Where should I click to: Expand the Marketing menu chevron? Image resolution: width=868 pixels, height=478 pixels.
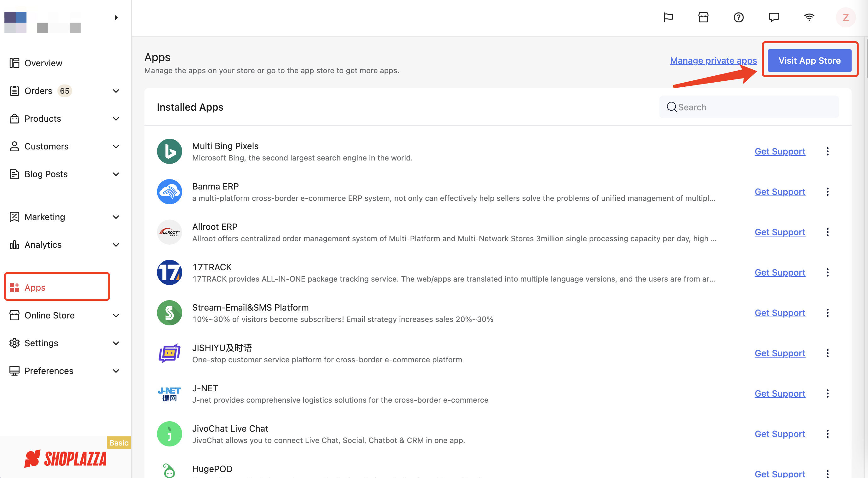(x=116, y=217)
